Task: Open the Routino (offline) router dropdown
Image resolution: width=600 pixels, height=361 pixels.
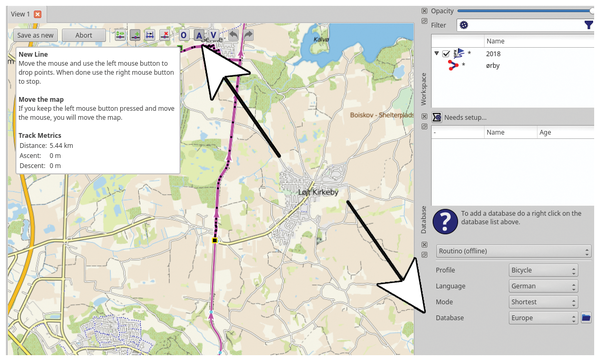Action: [x=514, y=251]
